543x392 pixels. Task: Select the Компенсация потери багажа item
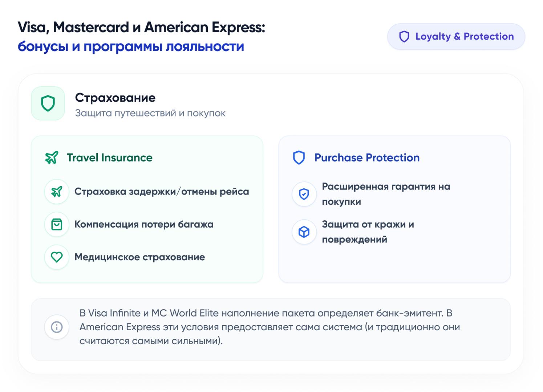click(144, 224)
